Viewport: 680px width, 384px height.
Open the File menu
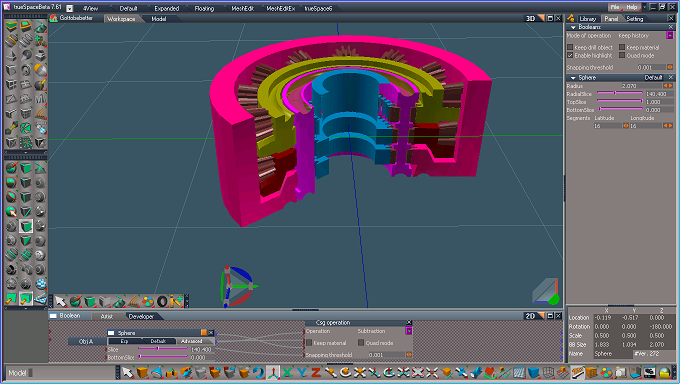pos(615,7)
